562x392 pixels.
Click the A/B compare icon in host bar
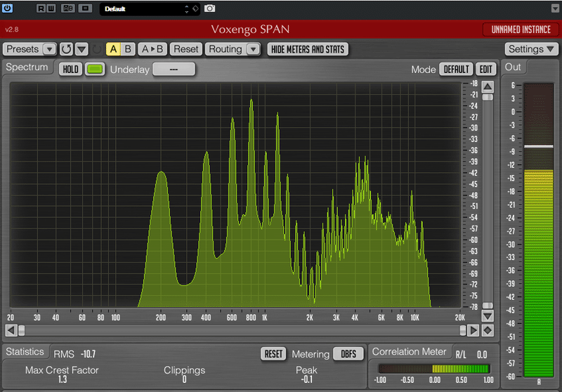click(68, 8)
